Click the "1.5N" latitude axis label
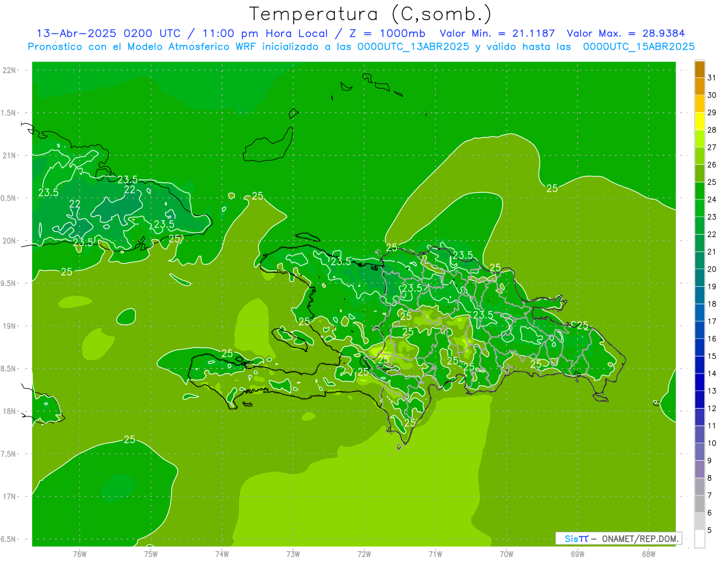This screenshot has height=562, width=728. coord(9,113)
